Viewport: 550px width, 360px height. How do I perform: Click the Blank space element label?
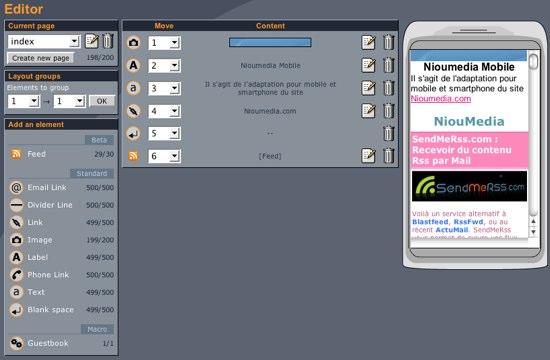51,310
